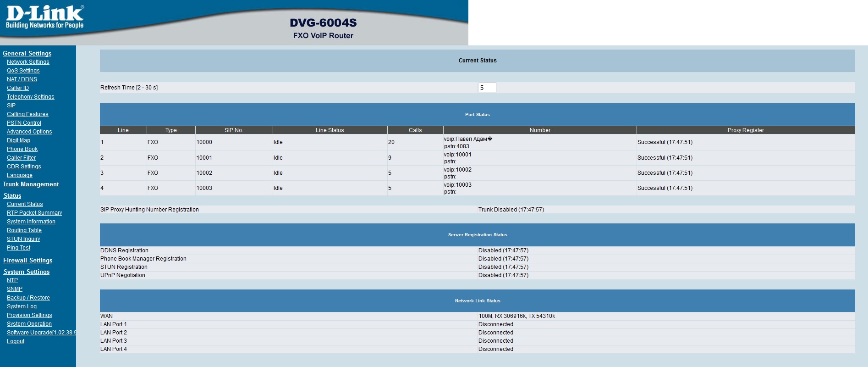Viewport: 868px width, 367px height.
Task: Open PSTN Control settings
Action: pyautogui.click(x=24, y=123)
